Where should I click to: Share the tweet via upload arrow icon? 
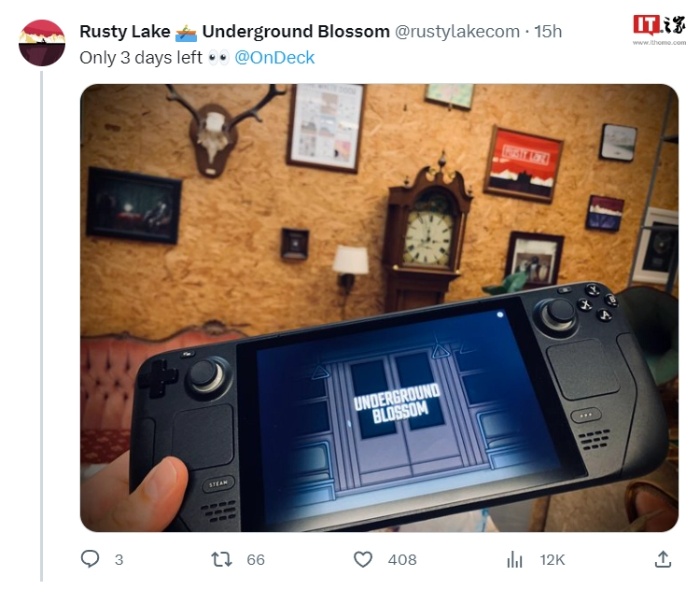(663, 559)
